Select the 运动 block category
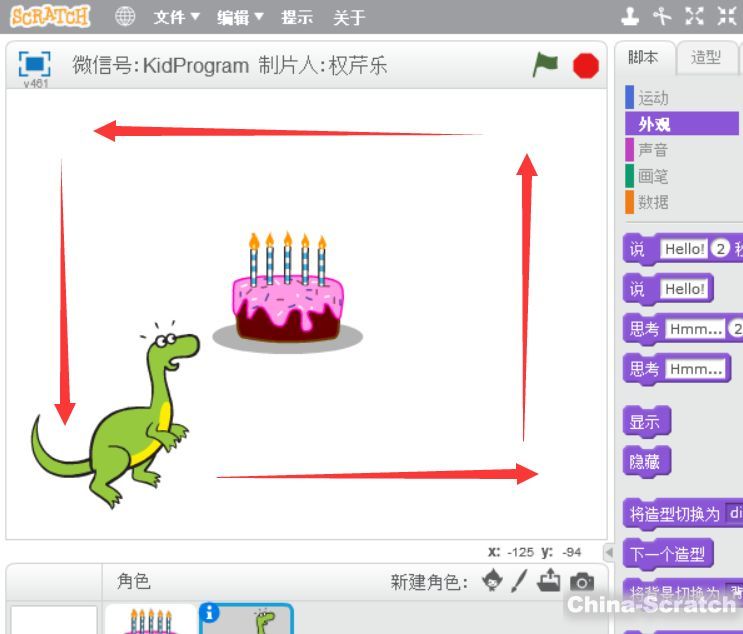Viewport: 743px width, 634px height. (653, 98)
